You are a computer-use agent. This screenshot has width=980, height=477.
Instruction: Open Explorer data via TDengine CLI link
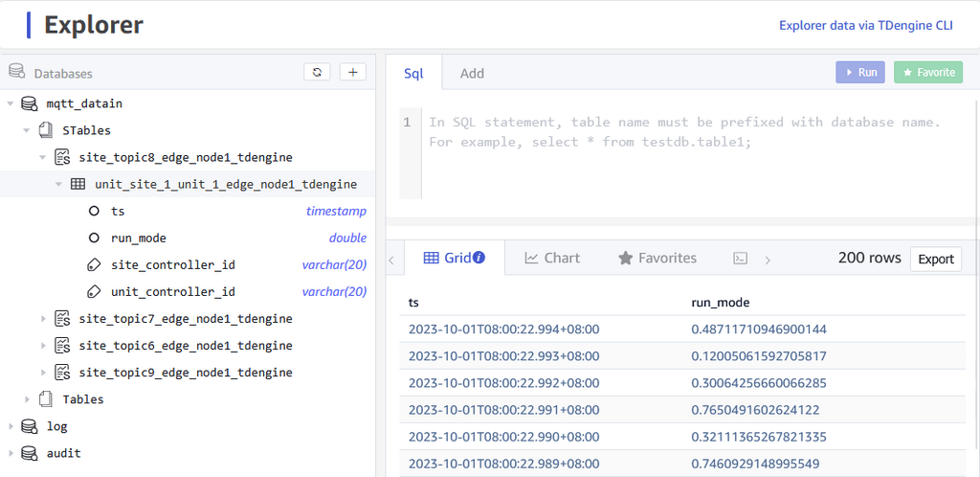865,26
